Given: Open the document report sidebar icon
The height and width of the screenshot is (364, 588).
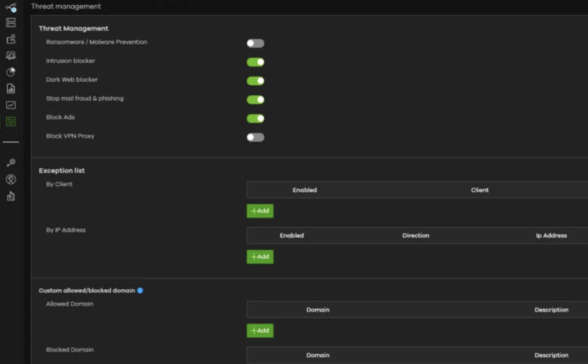Looking at the screenshot, I should tap(11, 88).
